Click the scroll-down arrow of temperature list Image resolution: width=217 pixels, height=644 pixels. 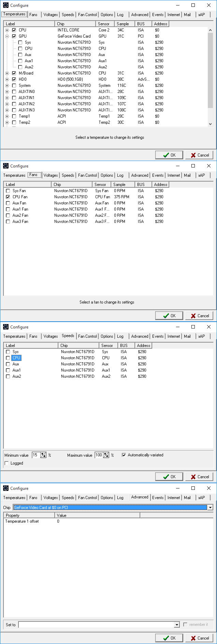[210, 124]
